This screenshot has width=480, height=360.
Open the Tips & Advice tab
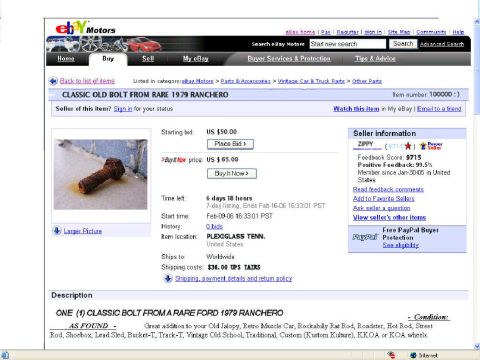(375, 59)
